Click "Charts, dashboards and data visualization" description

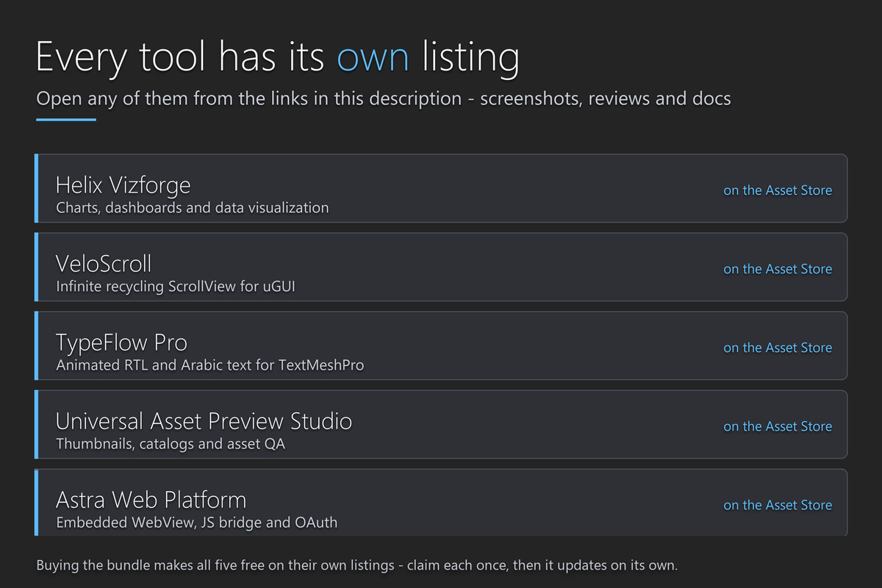pyautogui.click(x=193, y=208)
